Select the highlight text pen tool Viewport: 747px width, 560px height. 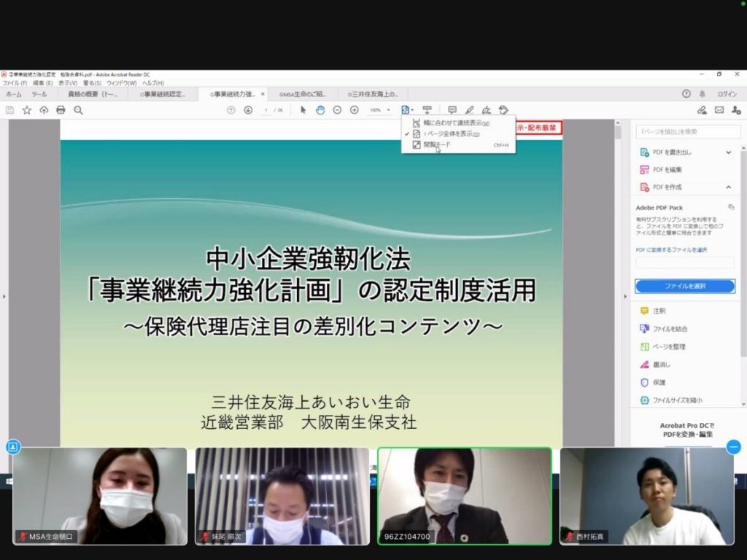469,110
